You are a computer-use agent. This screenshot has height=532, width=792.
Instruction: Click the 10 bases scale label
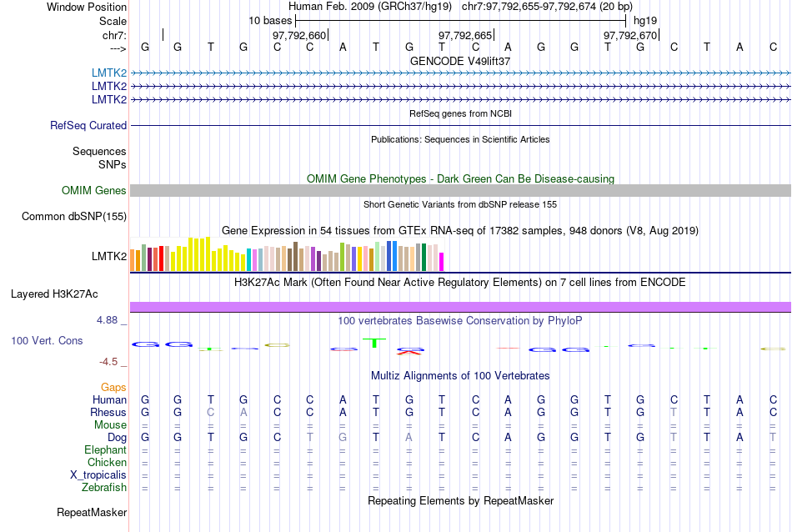tap(270, 21)
